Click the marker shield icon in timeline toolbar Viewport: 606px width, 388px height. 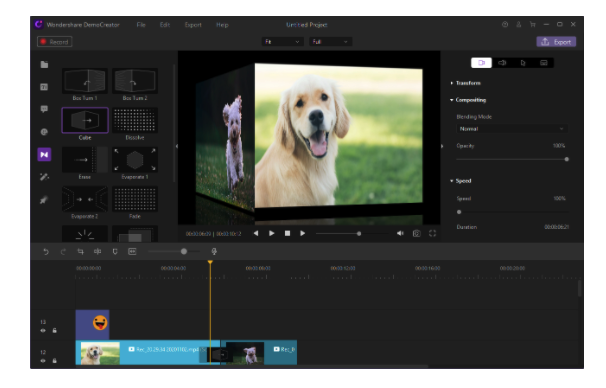[115, 252]
